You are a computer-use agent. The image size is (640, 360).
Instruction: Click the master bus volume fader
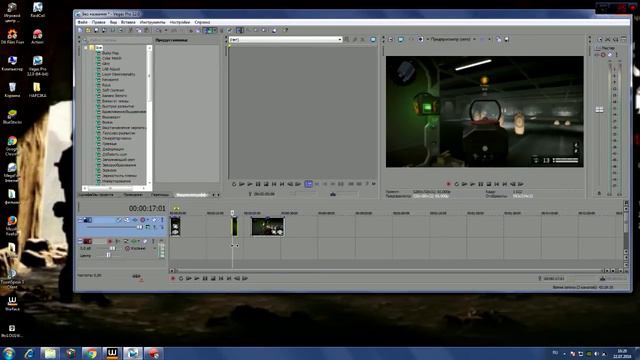599,109
